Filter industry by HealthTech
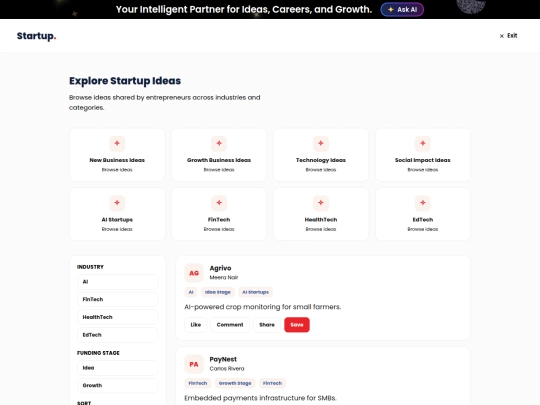540x405 pixels. [117, 317]
